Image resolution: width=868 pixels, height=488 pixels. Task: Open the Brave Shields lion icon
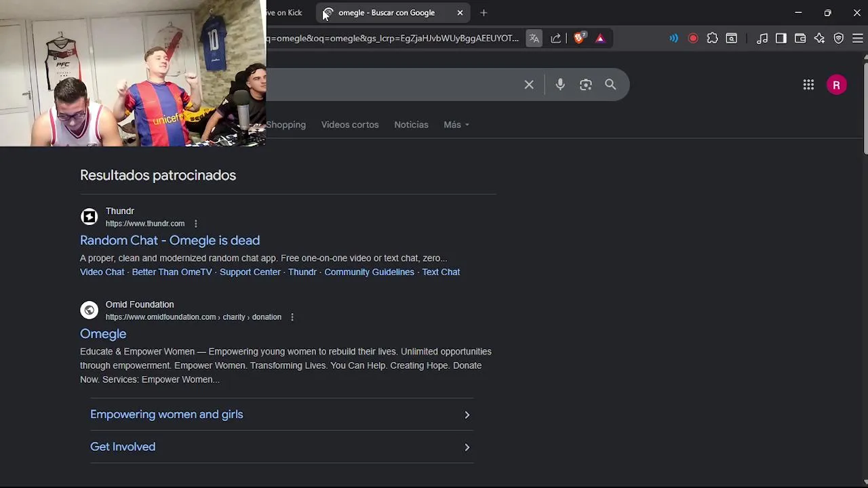click(x=578, y=39)
